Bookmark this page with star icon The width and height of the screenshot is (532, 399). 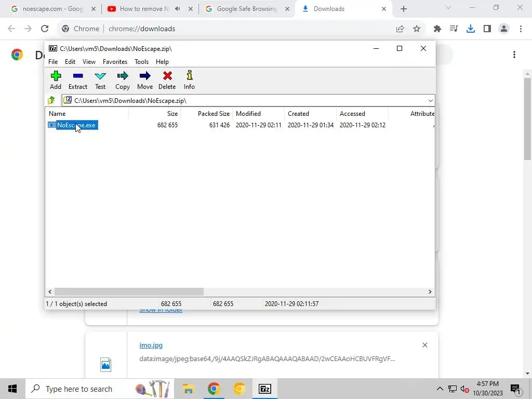pos(417,29)
